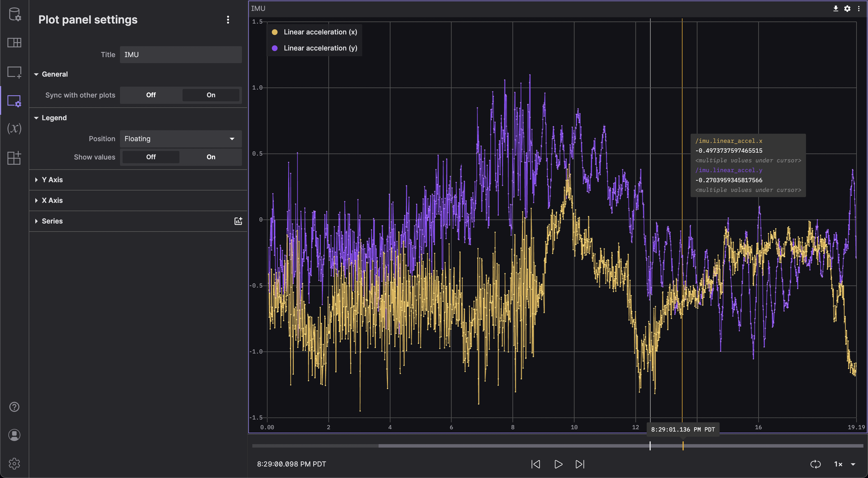Open the legend Position dropdown

coord(181,139)
